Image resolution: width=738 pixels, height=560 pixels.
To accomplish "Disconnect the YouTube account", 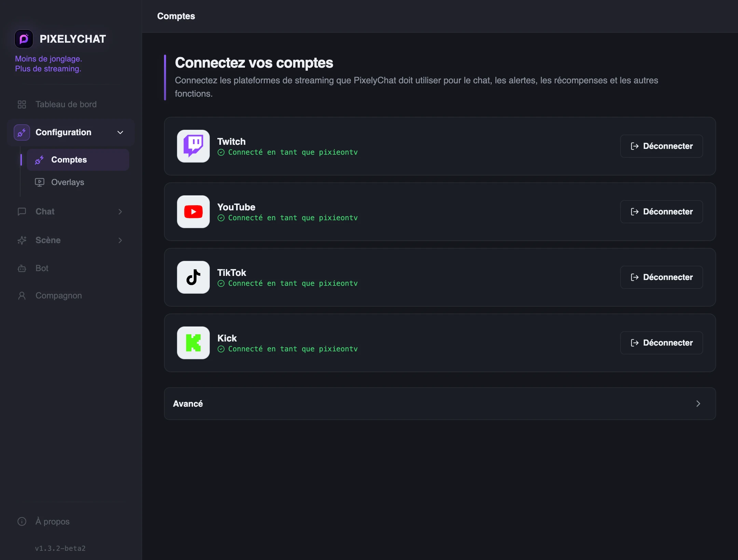I will point(661,212).
